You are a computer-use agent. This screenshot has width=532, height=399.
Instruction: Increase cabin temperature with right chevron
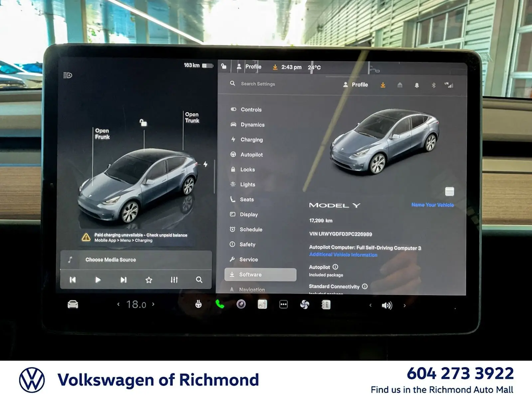click(x=153, y=304)
